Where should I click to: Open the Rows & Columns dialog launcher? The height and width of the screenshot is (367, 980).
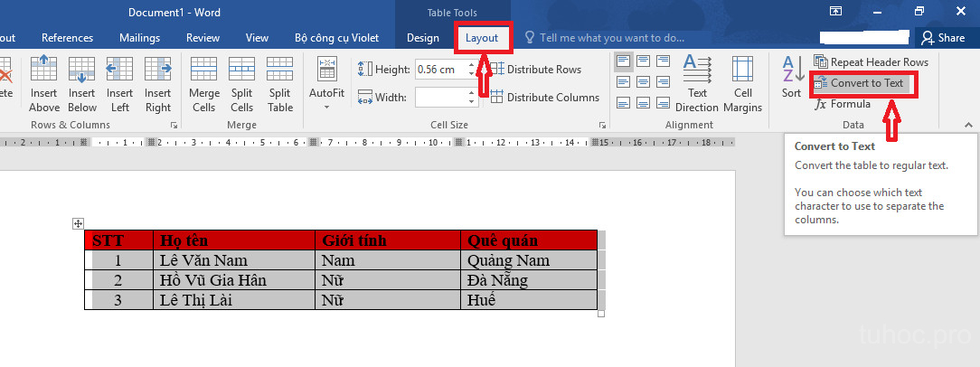tap(174, 126)
